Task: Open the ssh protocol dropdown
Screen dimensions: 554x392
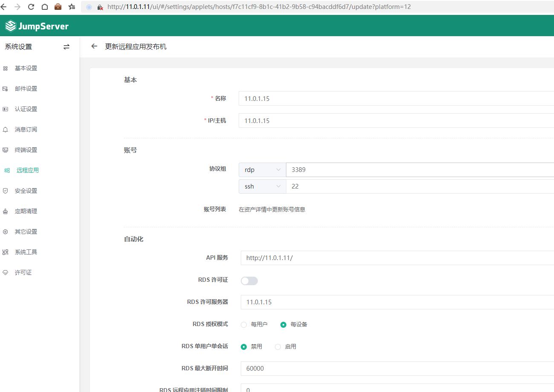Action: click(262, 186)
